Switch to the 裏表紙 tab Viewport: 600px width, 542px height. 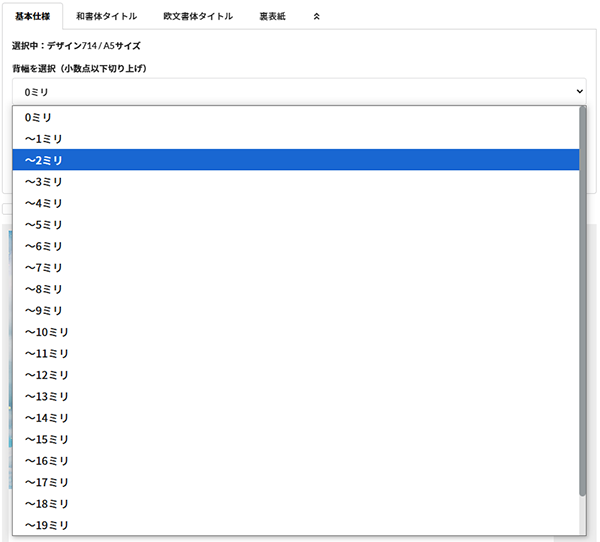(x=272, y=16)
